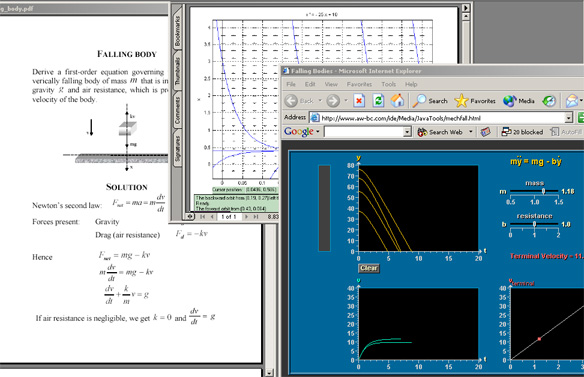Open the Mail button dropdown arrow

click(581, 101)
